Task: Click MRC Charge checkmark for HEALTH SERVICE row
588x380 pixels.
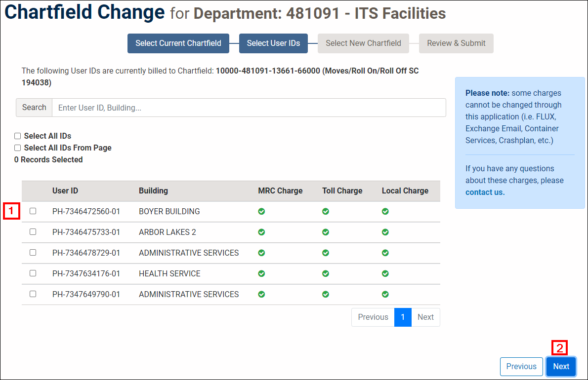Action: [x=261, y=273]
